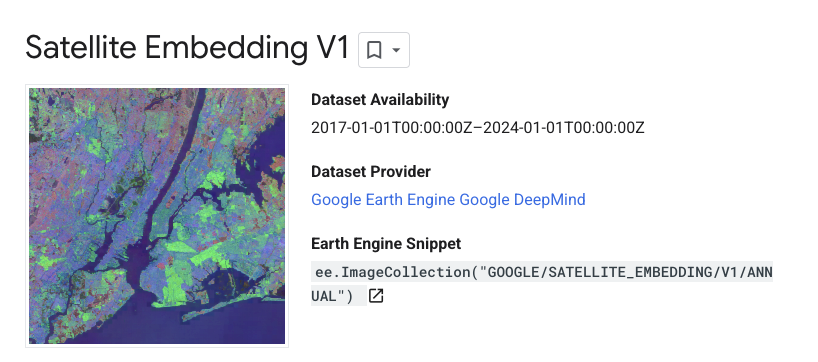Click the UAL") continuation of the snippet

pos(332,296)
